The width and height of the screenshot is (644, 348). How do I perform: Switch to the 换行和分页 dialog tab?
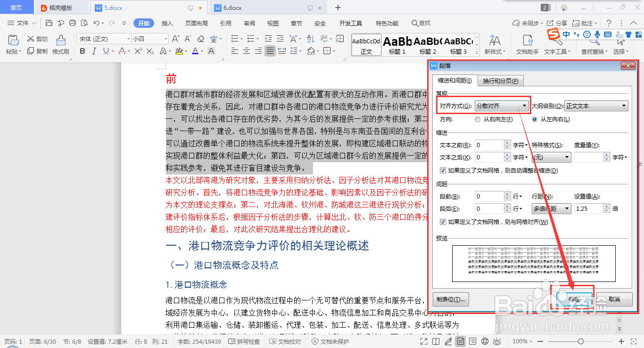pos(500,81)
